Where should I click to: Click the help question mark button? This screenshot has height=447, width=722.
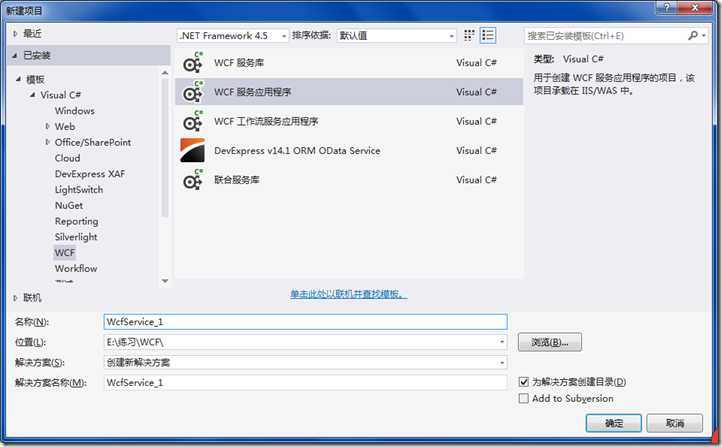665,7
